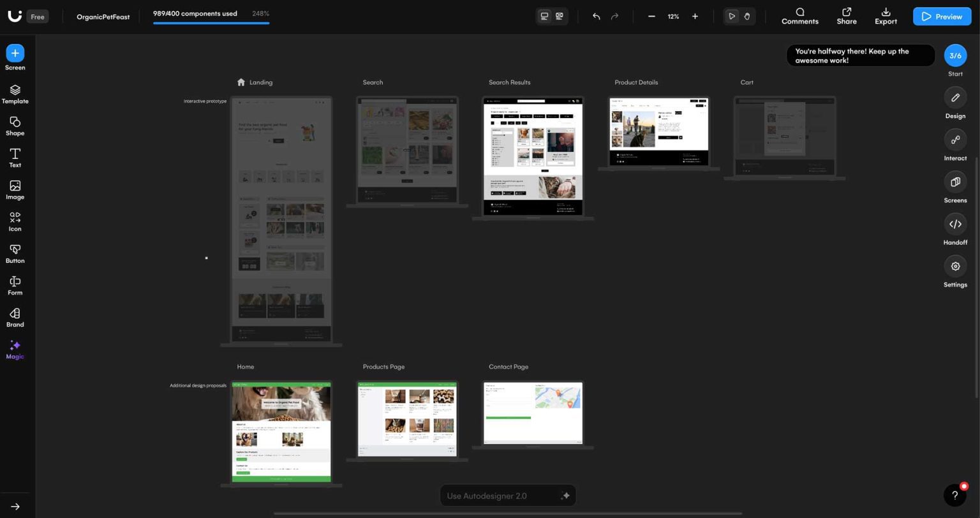
Task: Enable the hand pan tool
Action: point(746,16)
